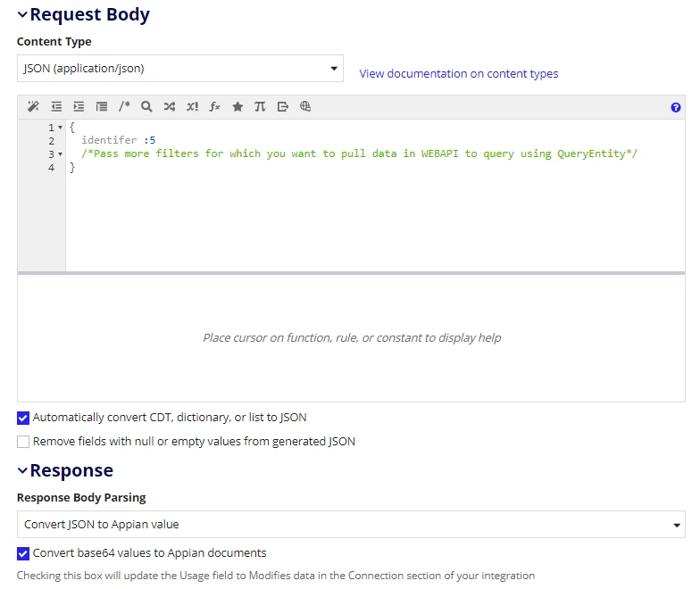This screenshot has width=700, height=589.
Task: Open View documentation on content types link
Action: pyautogui.click(x=459, y=73)
